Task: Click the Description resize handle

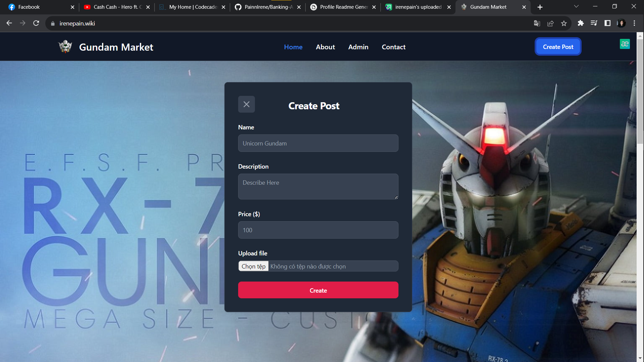Action: coord(396,197)
